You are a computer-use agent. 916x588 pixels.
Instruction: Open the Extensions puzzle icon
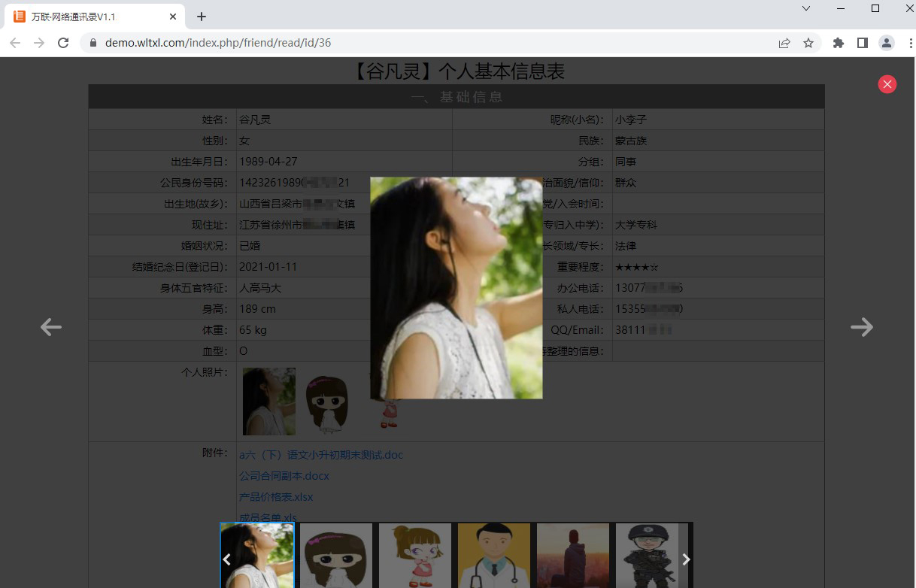pos(839,43)
